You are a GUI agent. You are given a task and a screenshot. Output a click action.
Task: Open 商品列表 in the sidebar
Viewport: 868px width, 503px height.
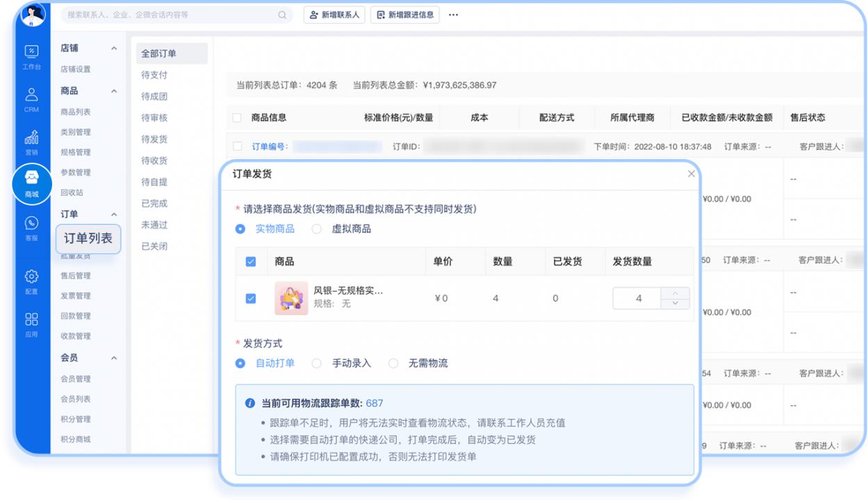76,112
